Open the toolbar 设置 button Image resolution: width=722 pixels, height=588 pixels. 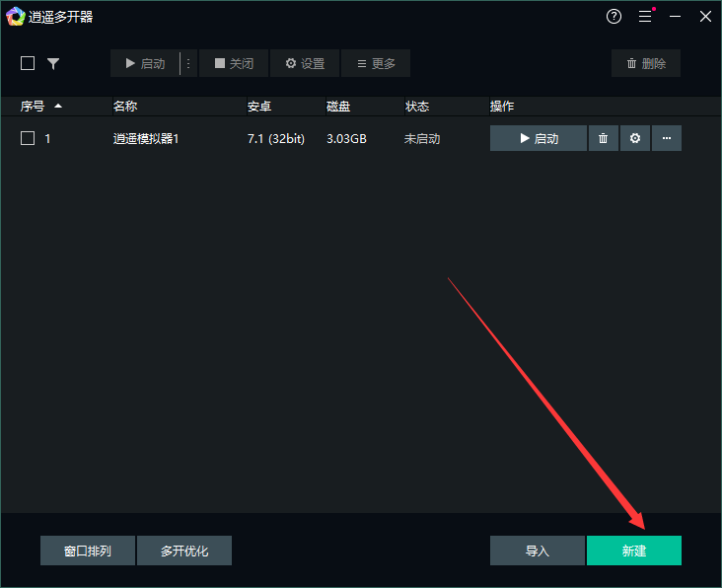click(305, 63)
